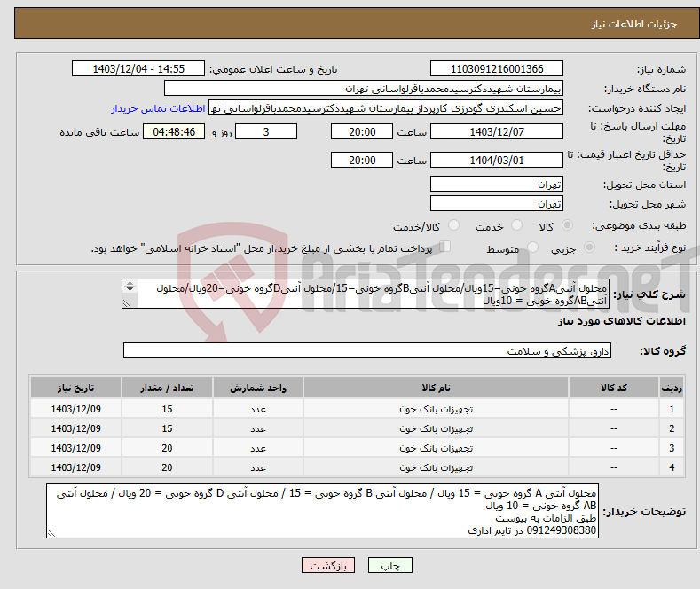Click item name in table row 1

click(x=437, y=409)
